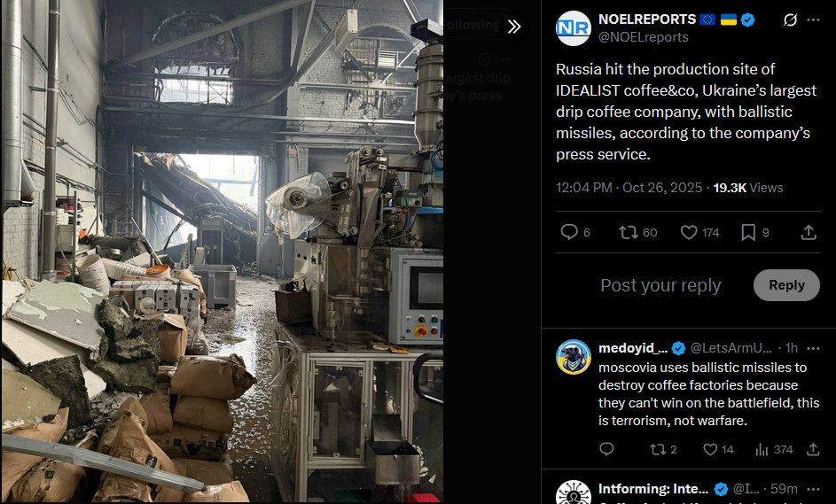
Task: Open NOELREPORTS profile avatar
Action: [574, 28]
